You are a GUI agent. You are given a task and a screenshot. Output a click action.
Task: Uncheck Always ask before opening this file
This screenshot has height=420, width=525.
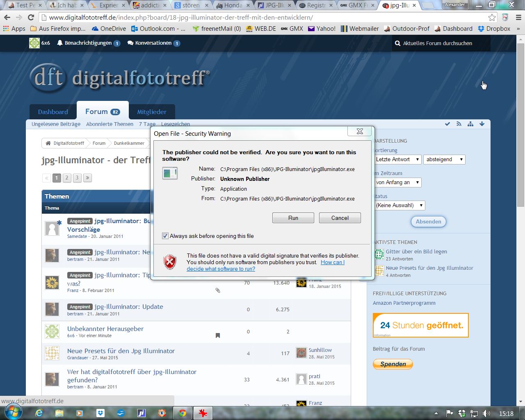tap(165, 236)
